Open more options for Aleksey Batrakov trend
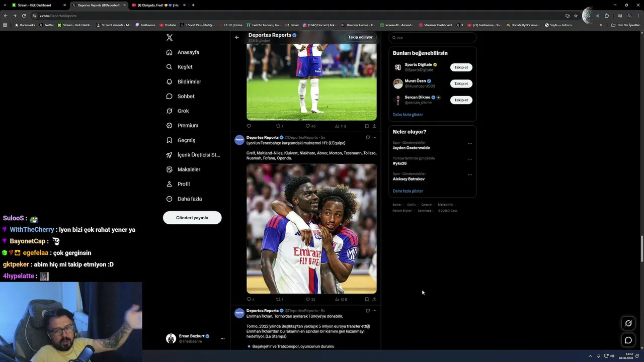The image size is (644, 362). point(470,174)
